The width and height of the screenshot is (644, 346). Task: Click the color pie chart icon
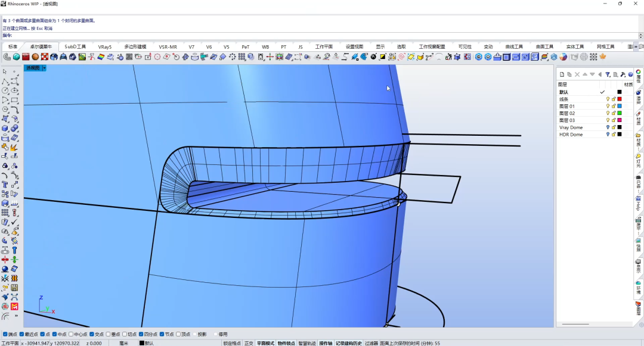pyautogui.click(x=563, y=57)
